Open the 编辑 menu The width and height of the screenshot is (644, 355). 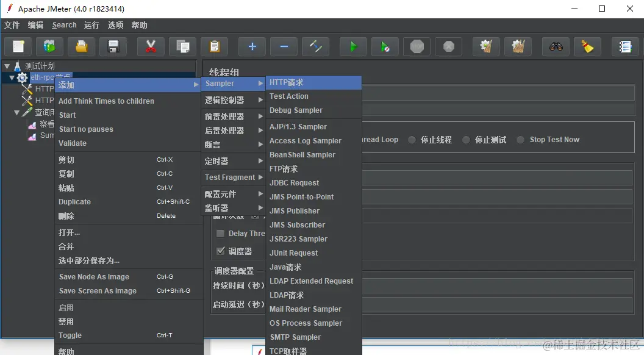(36, 25)
